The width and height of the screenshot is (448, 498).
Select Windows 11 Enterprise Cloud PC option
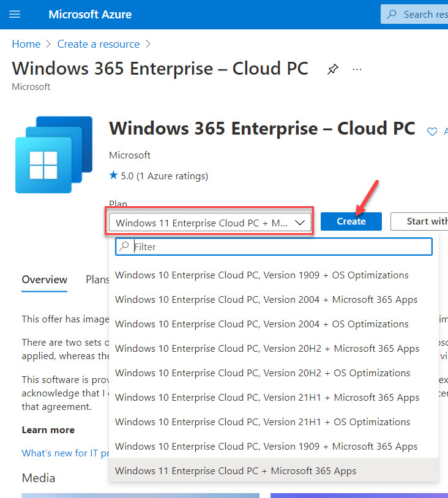point(274,470)
